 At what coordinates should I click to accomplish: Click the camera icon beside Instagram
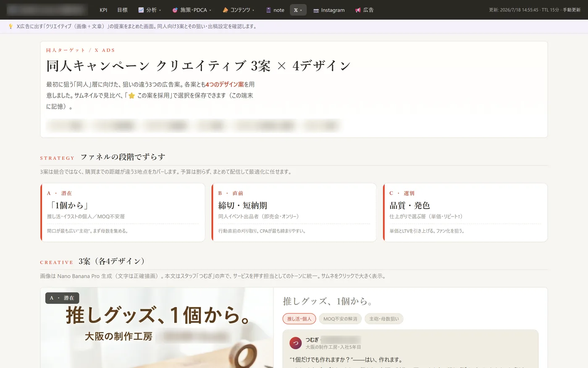click(x=316, y=10)
